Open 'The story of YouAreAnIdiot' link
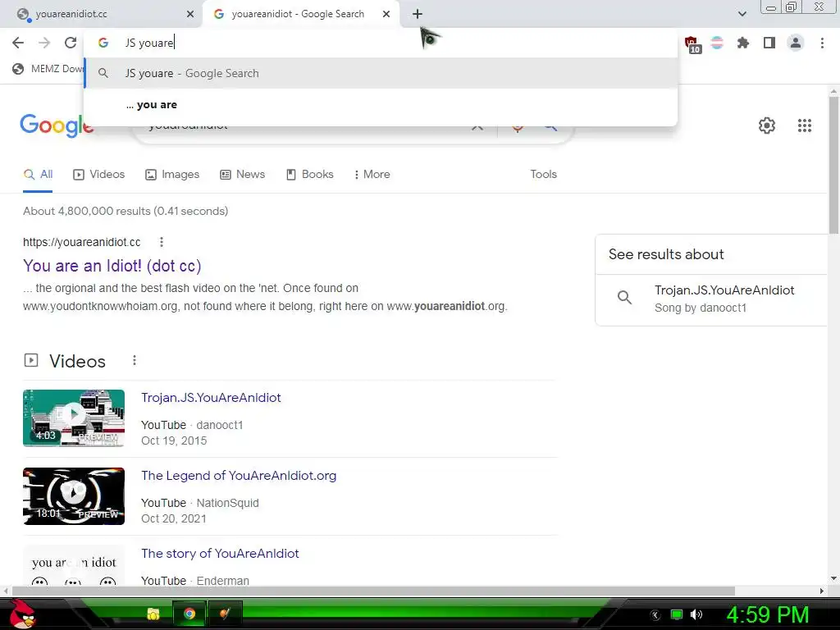Screen dimensions: 840x630 pos(220,554)
